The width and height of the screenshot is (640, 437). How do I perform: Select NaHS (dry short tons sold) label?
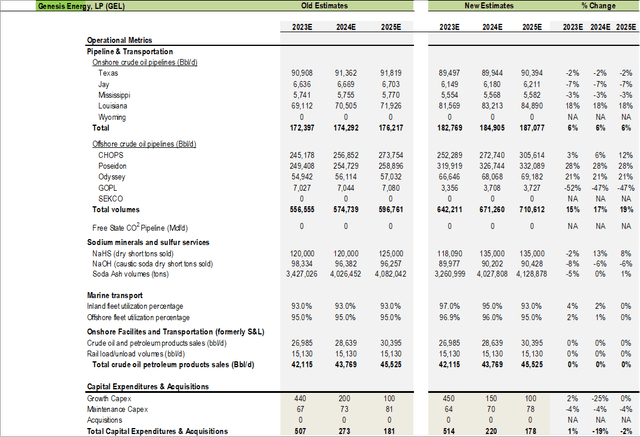tap(133, 254)
